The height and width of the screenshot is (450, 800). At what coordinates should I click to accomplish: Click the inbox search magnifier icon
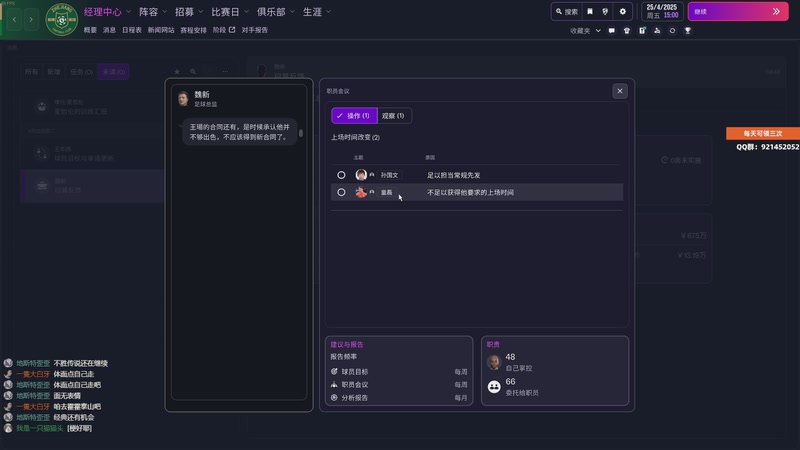[x=193, y=71]
